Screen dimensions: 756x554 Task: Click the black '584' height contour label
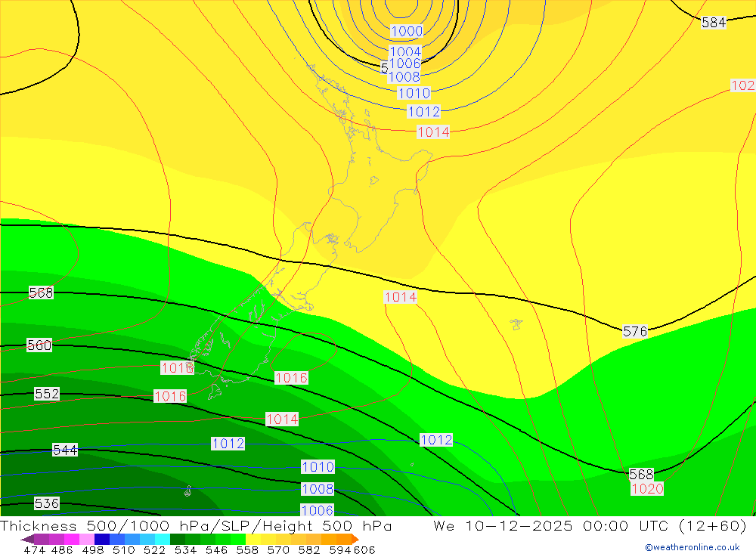pos(714,22)
